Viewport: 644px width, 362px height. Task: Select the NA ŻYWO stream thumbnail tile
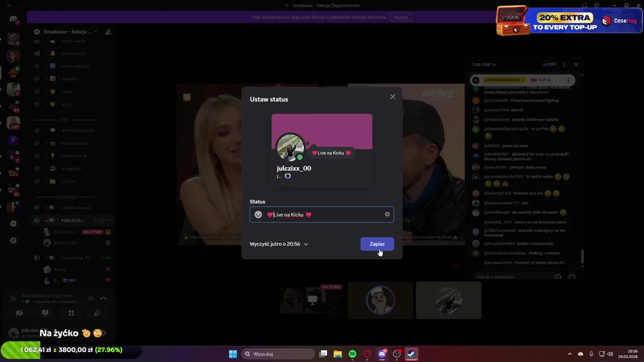312,300
